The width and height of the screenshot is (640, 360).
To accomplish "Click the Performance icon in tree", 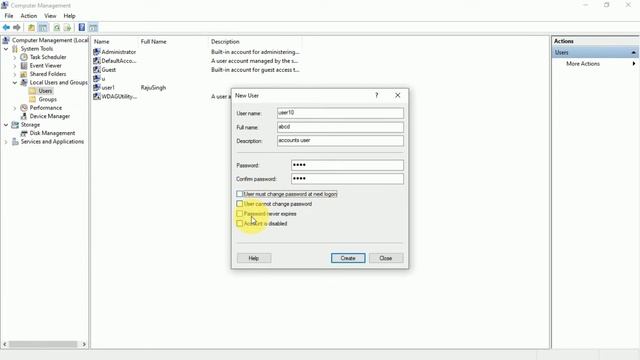I will coord(24,108).
